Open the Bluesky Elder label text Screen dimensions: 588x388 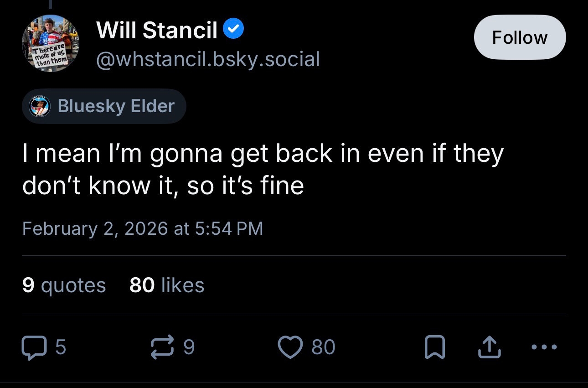[x=116, y=106]
